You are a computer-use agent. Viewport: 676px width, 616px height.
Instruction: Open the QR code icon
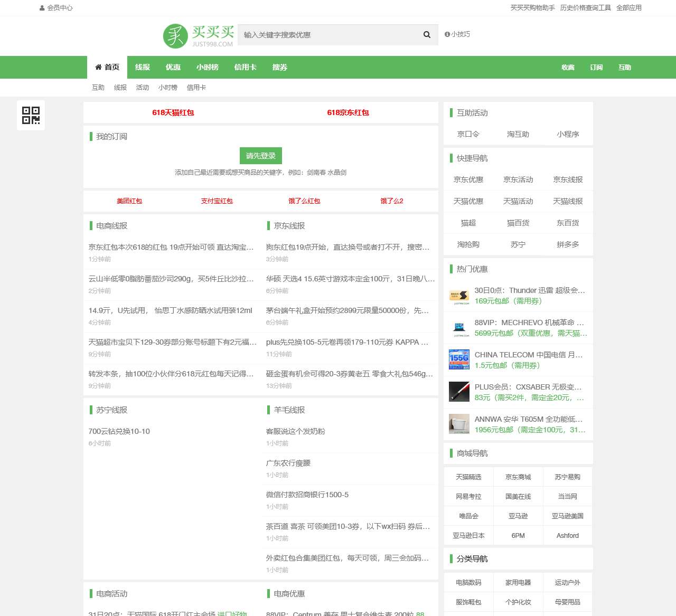(31, 115)
